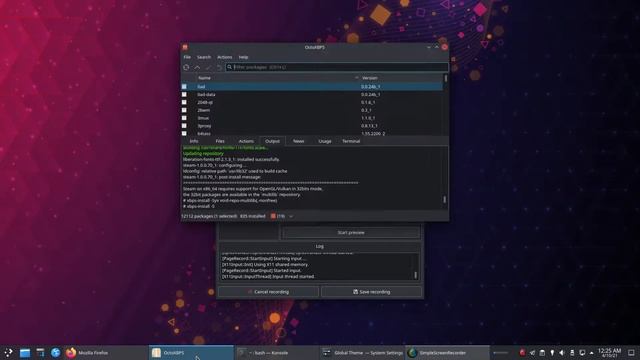Select the 3mux package row

312,118
